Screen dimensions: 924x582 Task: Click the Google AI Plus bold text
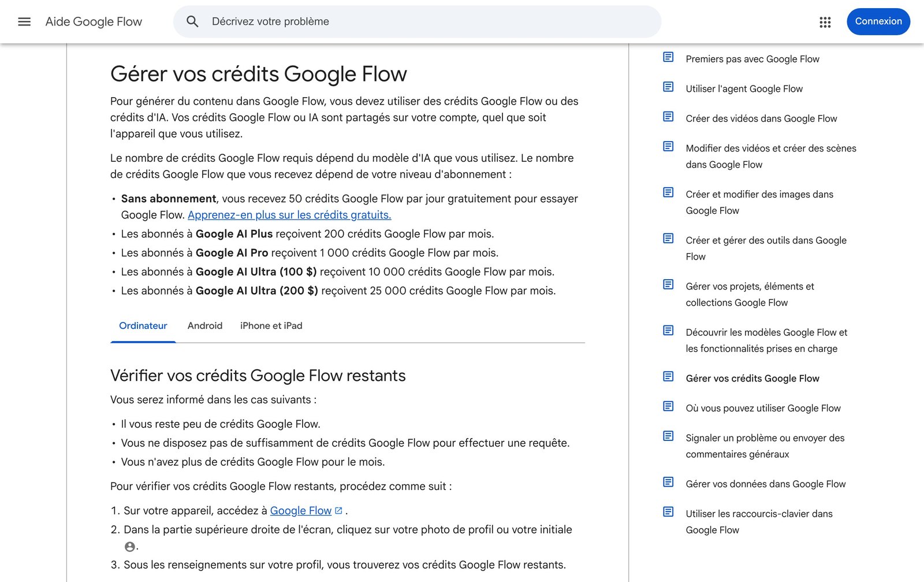click(x=234, y=234)
